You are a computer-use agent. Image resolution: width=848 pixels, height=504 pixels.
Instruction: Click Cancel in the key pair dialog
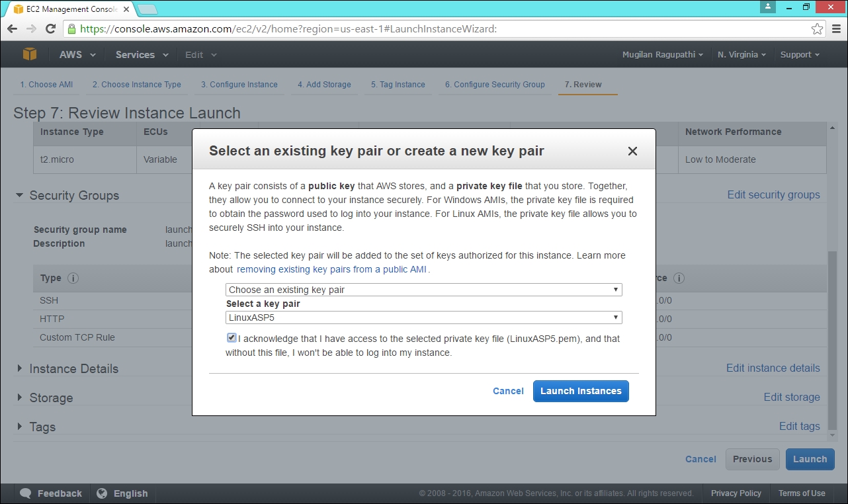coord(508,391)
